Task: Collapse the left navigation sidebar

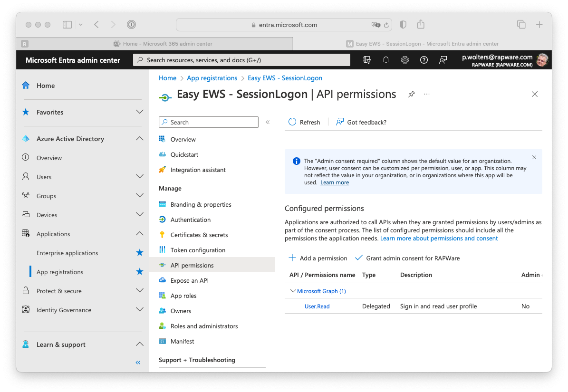Action: [138, 363]
